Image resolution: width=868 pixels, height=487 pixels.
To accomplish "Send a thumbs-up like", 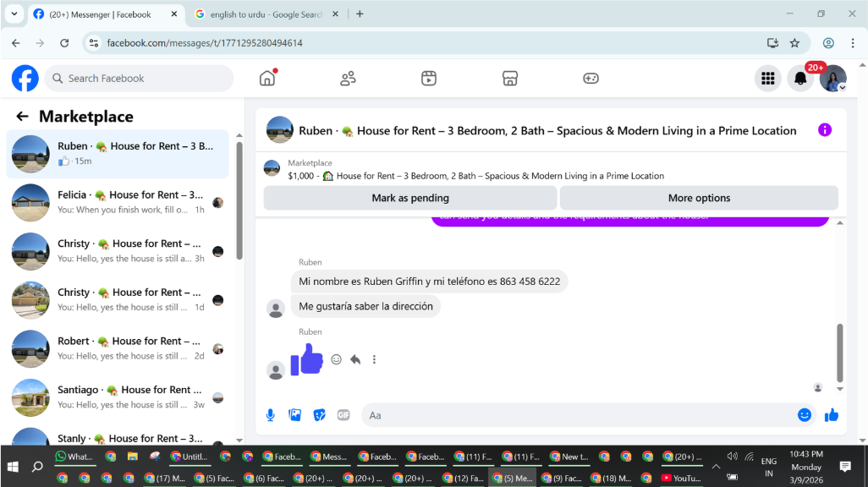I will click(832, 415).
